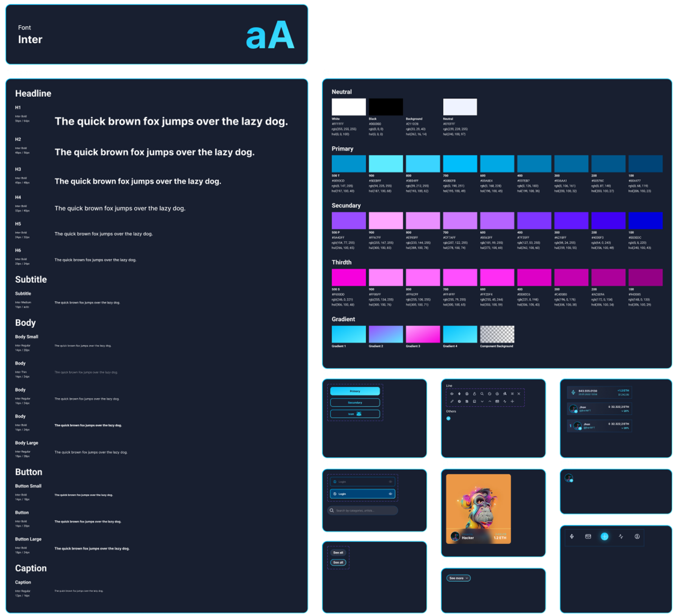Click the hamburger menu icon in Line icons

[x=512, y=394]
